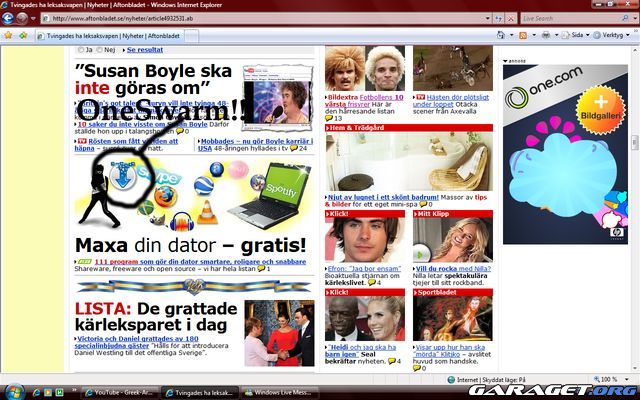Viewport: 640px width, 400px height.
Task: Open the 'Verktyg' tools dropdown menu
Action: [x=610, y=37]
